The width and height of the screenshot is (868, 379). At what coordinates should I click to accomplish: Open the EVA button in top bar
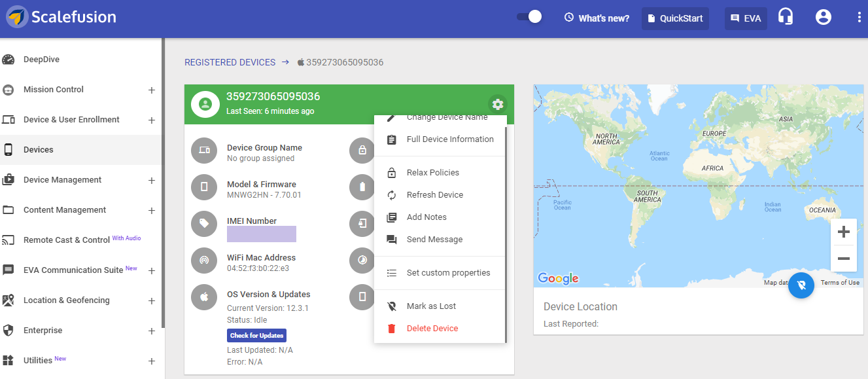pyautogui.click(x=746, y=18)
